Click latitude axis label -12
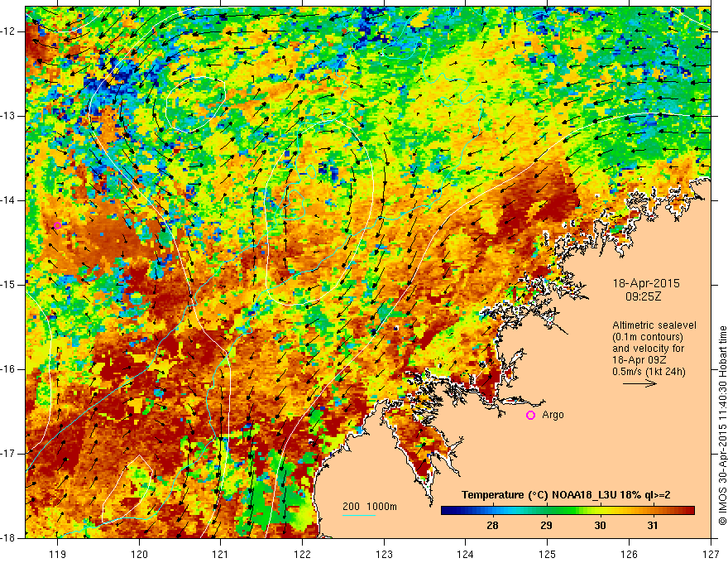 (x=8, y=31)
